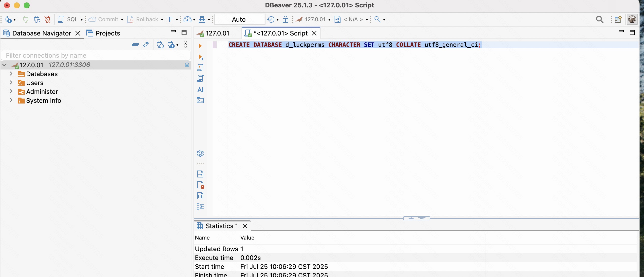Show the SQL variables panel icon
Screen dimensions: 644x277
(200, 196)
